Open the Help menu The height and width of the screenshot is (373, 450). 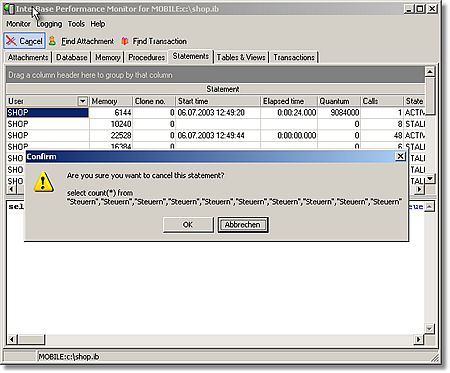coord(98,24)
